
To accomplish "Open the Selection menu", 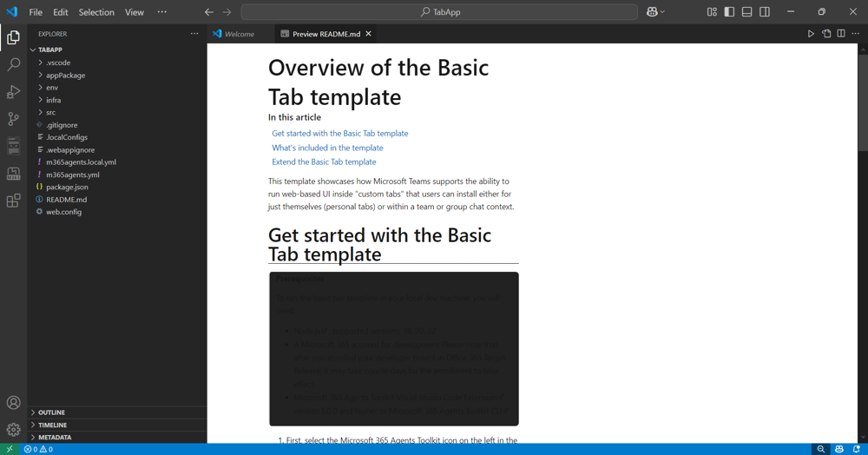I will [96, 11].
